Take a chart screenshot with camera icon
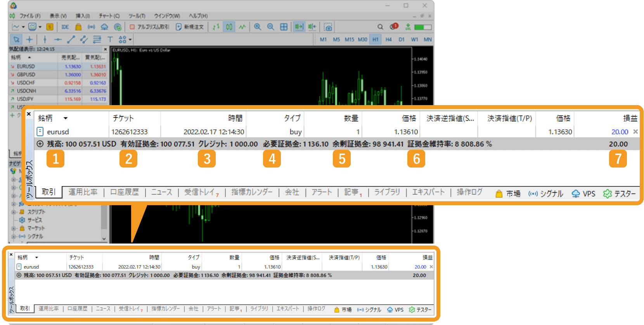The height and width of the screenshot is (325, 644). pyautogui.click(x=328, y=27)
